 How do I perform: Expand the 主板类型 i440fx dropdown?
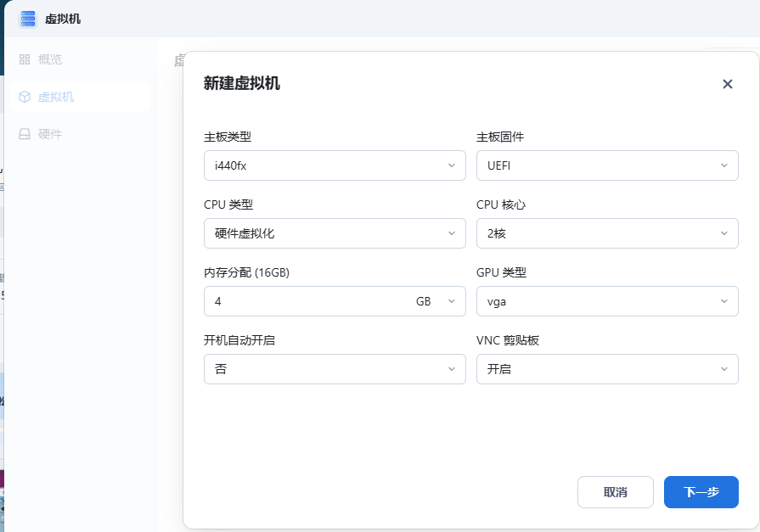click(335, 165)
